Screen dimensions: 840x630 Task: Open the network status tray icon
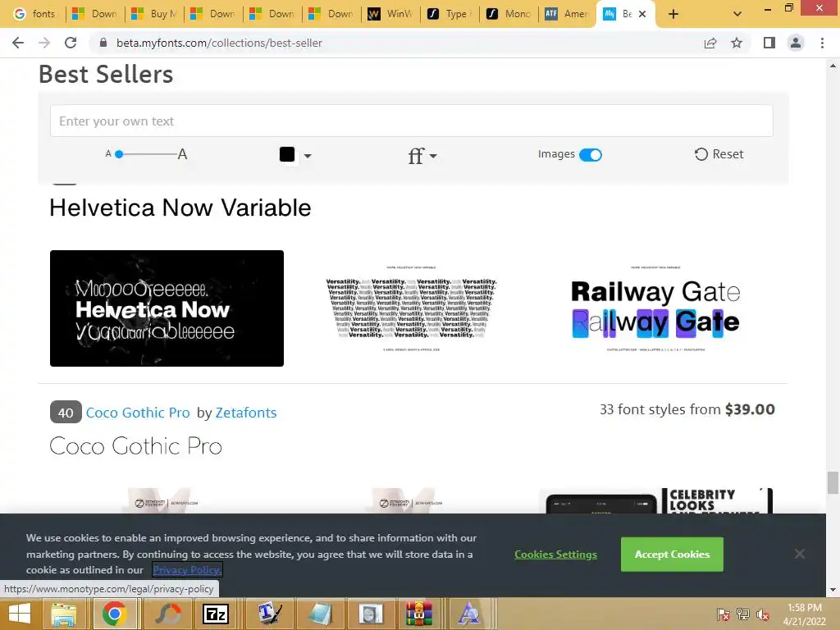743,614
